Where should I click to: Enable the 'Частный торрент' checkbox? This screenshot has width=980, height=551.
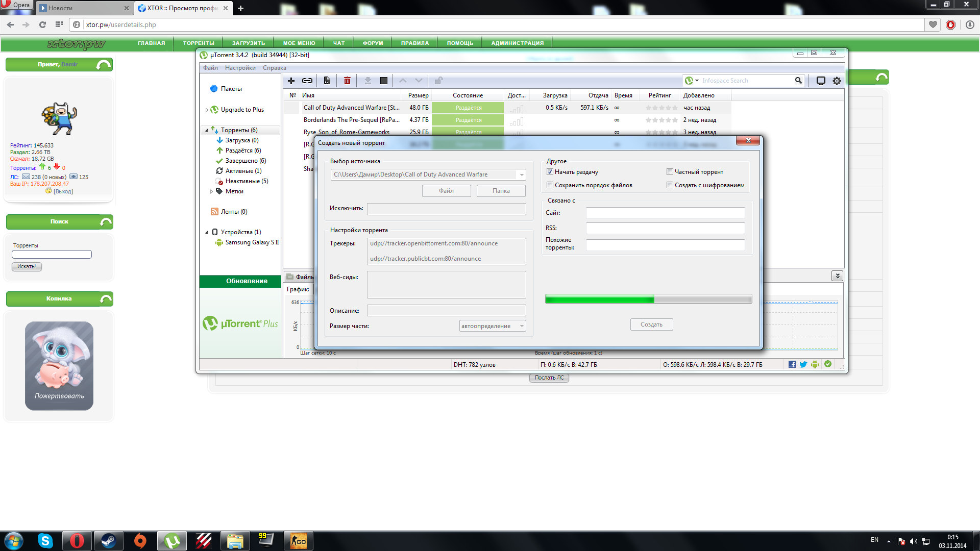[x=670, y=172]
